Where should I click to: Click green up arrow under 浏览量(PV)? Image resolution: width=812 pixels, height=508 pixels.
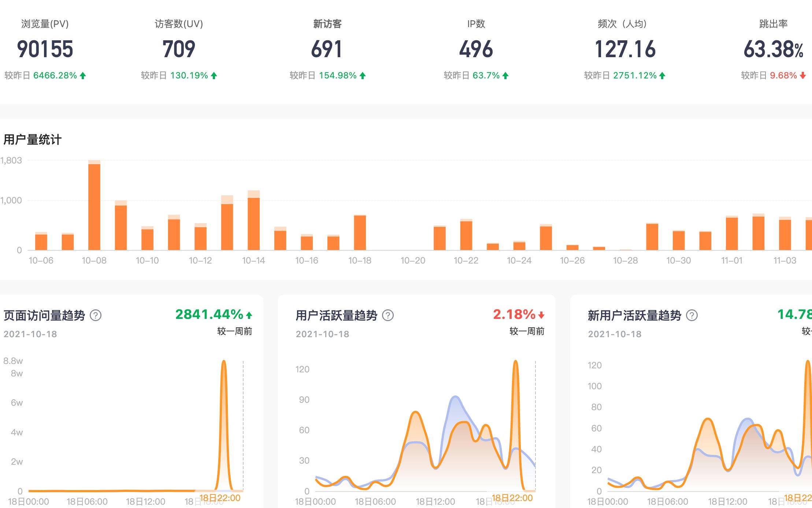pyautogui.click(x=83, y=76)
